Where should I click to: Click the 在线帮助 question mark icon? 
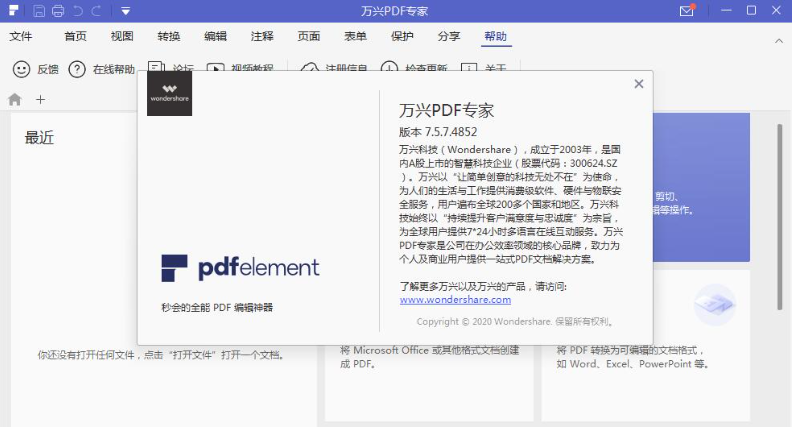tap(77, 69)
